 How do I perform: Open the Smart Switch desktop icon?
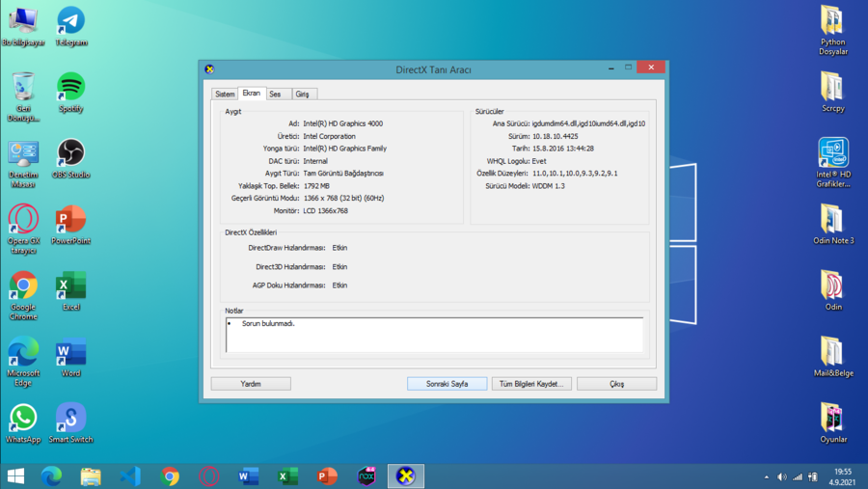pyautogui.click(x=70, y=419)
